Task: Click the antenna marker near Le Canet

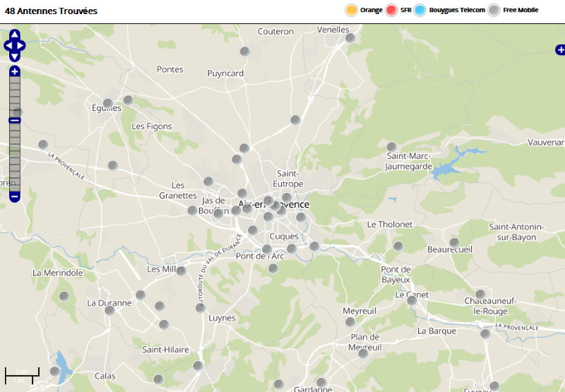Action: 412,300
